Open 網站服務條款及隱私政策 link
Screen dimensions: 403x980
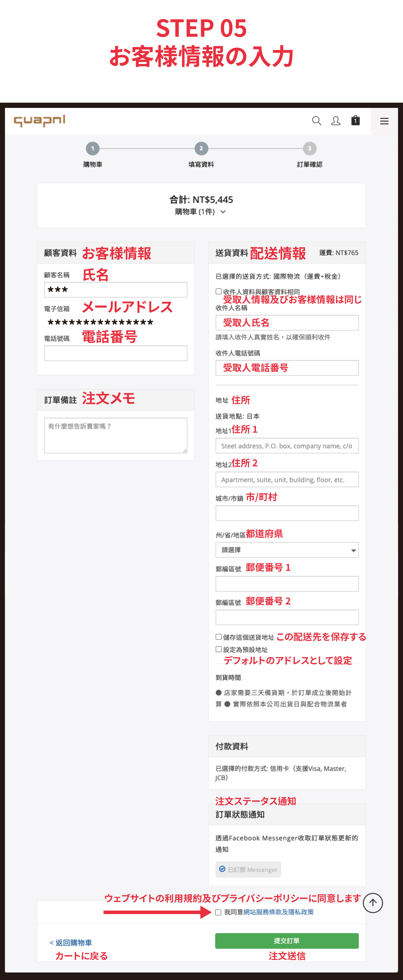coord(278,912)
